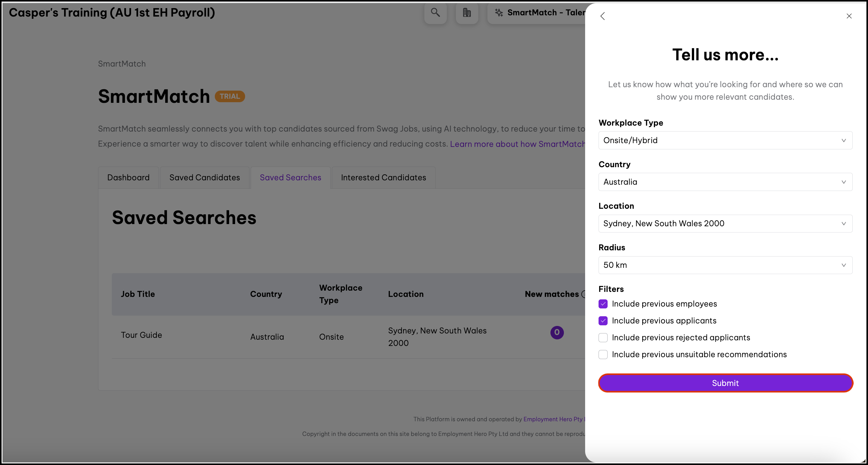Expand the Location dropdown arrow
The image size is (868, 465).
tap(843, 223)
